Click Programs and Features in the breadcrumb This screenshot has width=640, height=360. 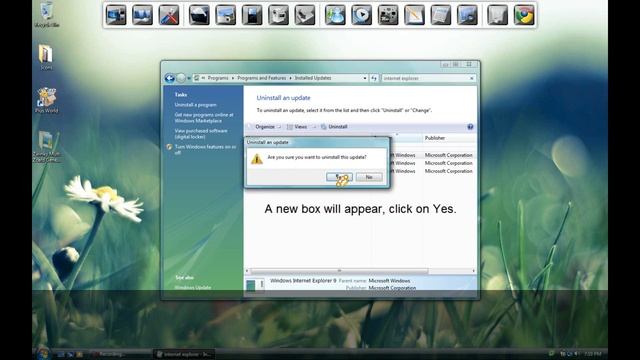(262, 78)
